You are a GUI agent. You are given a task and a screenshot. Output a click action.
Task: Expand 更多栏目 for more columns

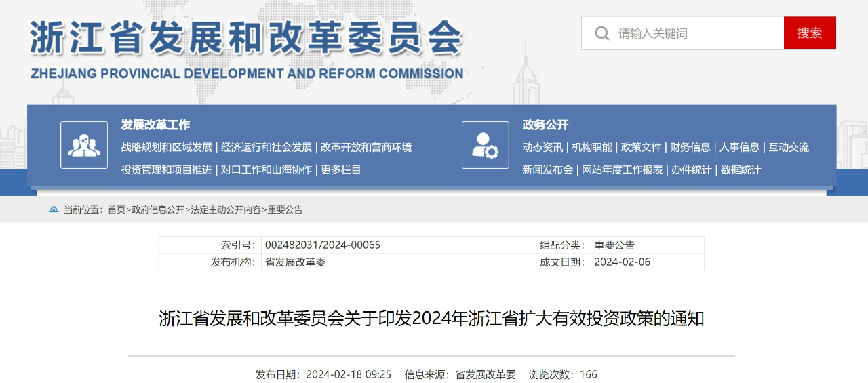click(341, 169)
